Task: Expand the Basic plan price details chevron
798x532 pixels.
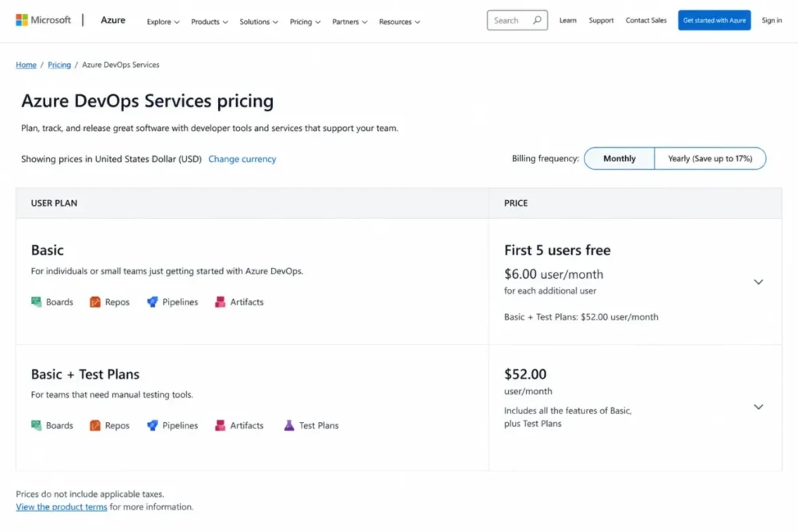Action: click(x=758, y=282)
